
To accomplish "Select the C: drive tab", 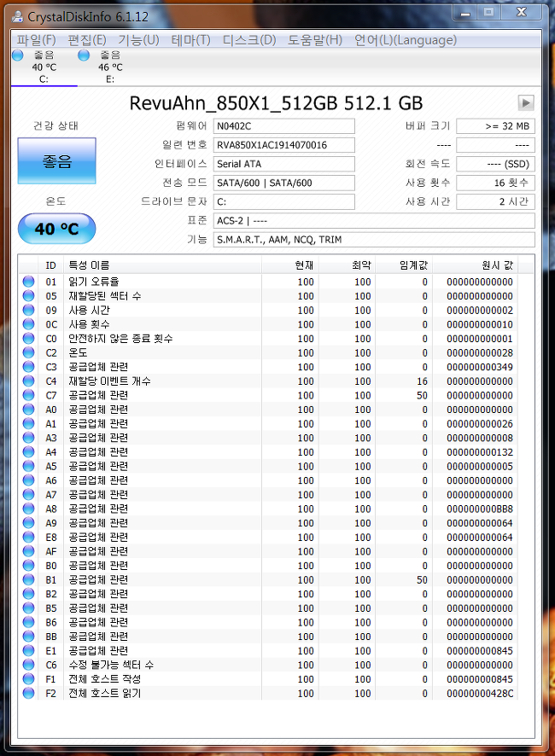I will coord(44,67).
